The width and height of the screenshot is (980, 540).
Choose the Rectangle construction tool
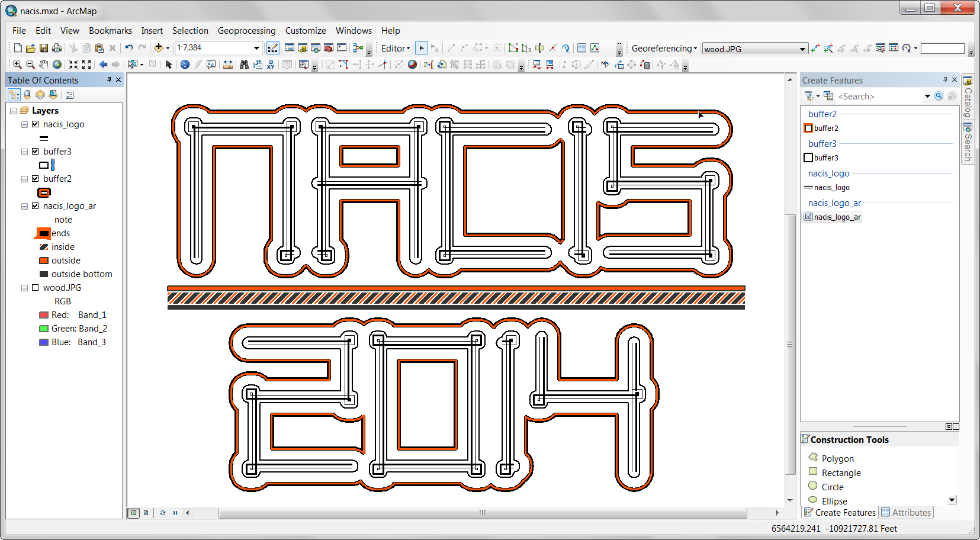pos(835,472)
